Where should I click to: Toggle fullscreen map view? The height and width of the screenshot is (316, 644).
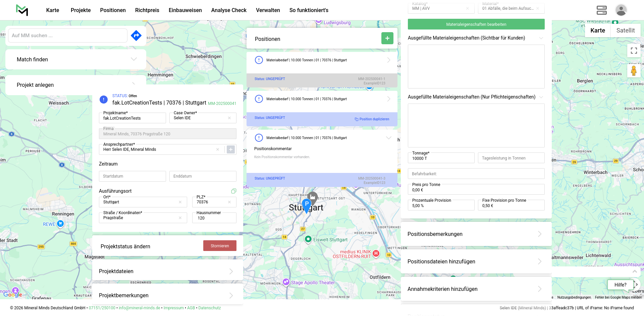[x=634, y=51]
